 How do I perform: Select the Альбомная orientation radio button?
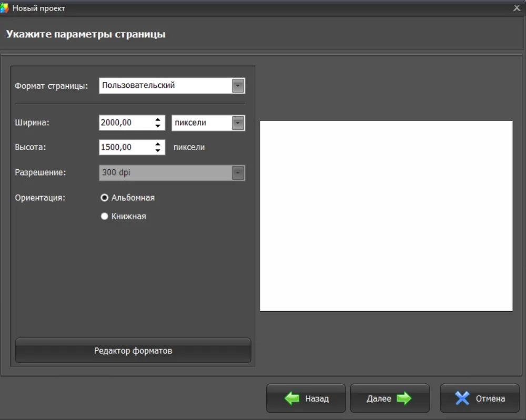[104, 198]
